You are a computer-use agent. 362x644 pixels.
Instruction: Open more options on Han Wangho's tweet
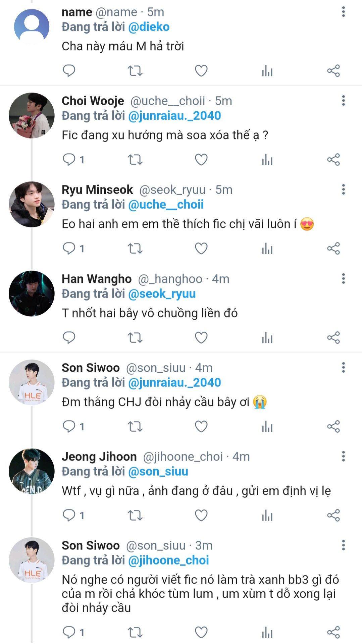click(x=343, y=278)
